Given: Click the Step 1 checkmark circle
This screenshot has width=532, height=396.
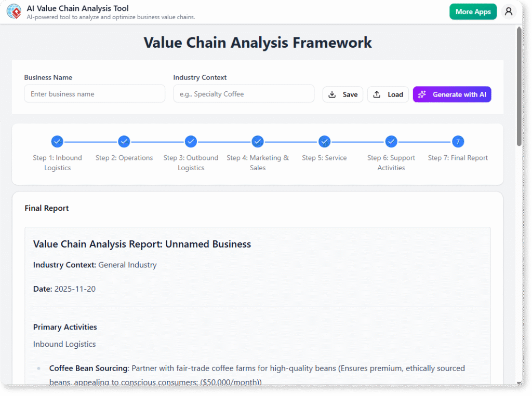Looking at the screenshot, I should [x=57, y=141].
